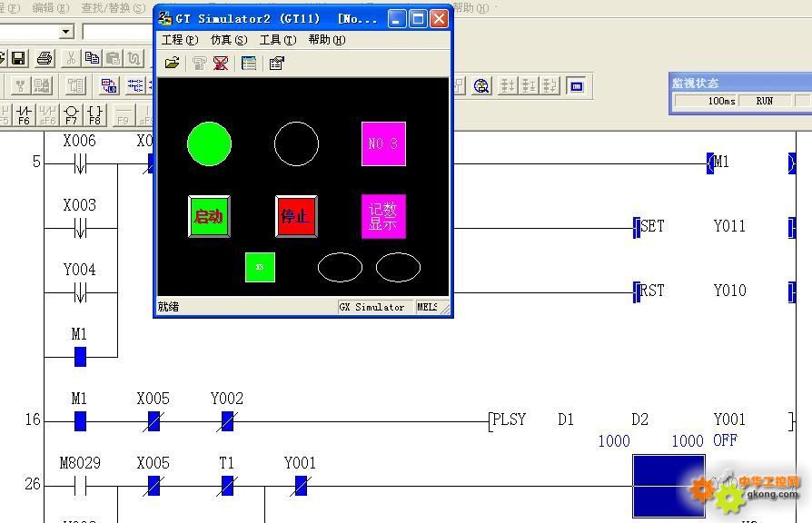This screenshot has width=812, height=523.
Task: Toggle the green circular lamp in simulator
Action: (209, 144)
